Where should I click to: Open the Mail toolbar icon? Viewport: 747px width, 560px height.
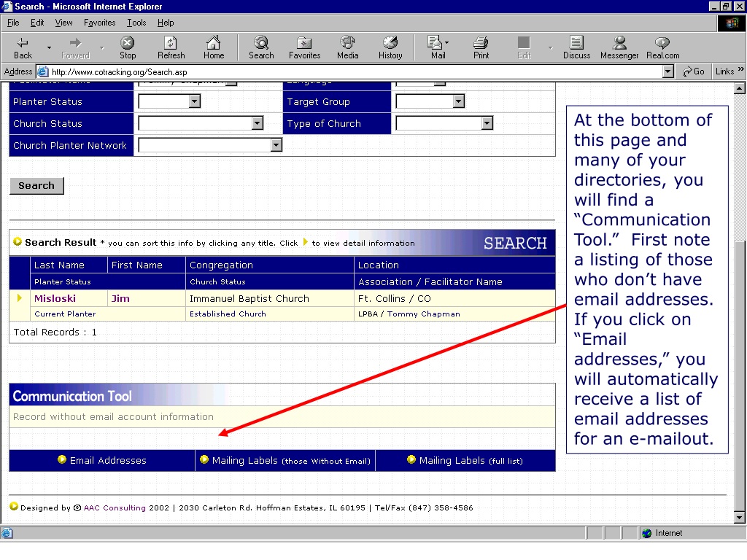(438, 47)
